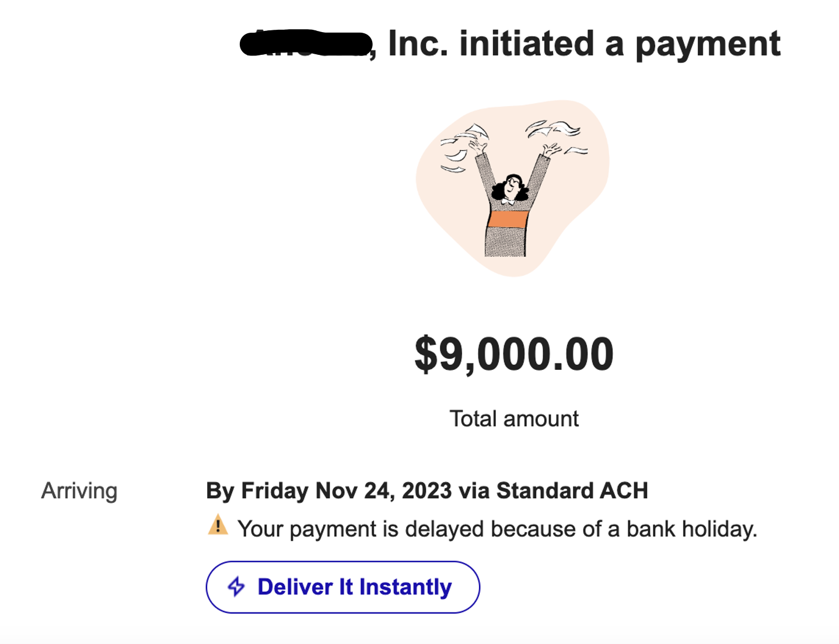This screenshot has width=839, height=644.
Task: Click the orange band on the figure
Action: [x=508, y=219]
